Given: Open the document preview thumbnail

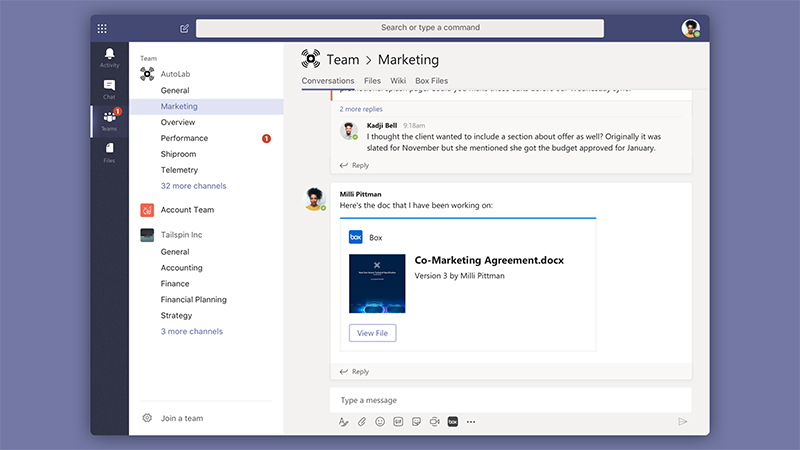Looking at the screenshot, I should tap(377, 284).
